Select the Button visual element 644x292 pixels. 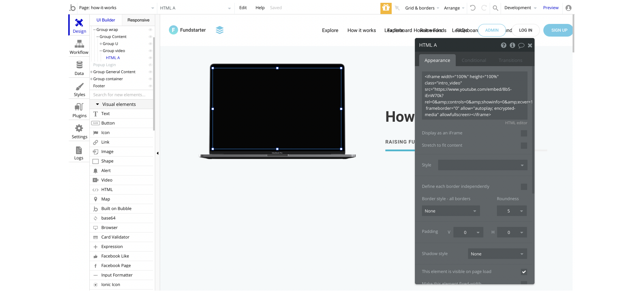[x=122, y=123]
